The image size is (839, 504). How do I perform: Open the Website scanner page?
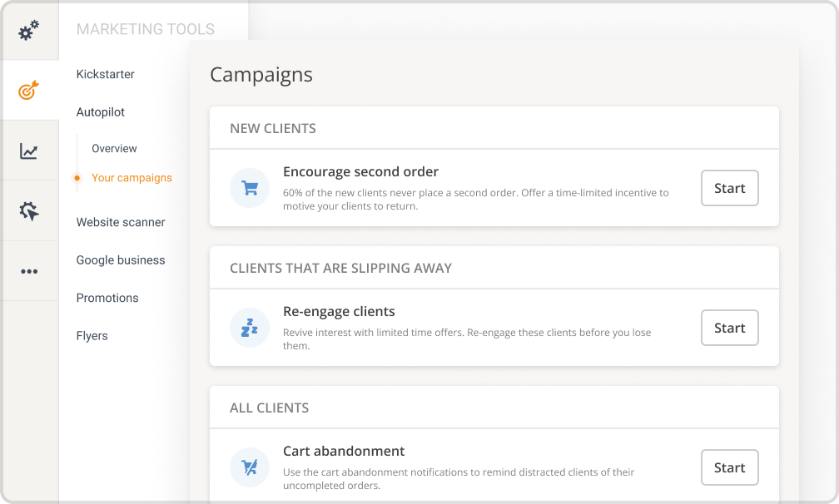[x=120, y=222]
